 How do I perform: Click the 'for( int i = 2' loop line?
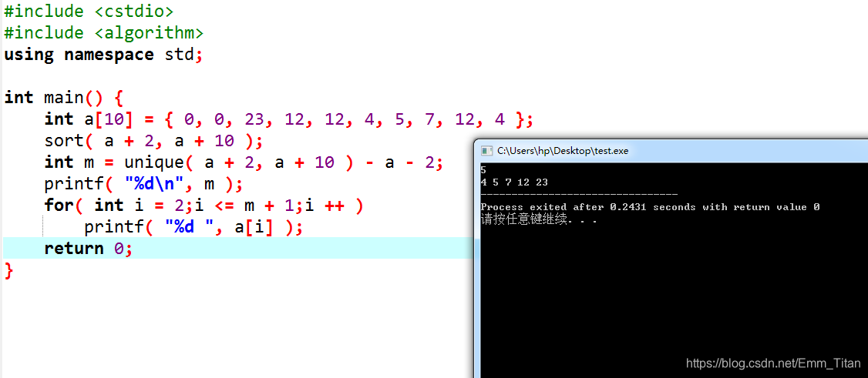[204, 206]
